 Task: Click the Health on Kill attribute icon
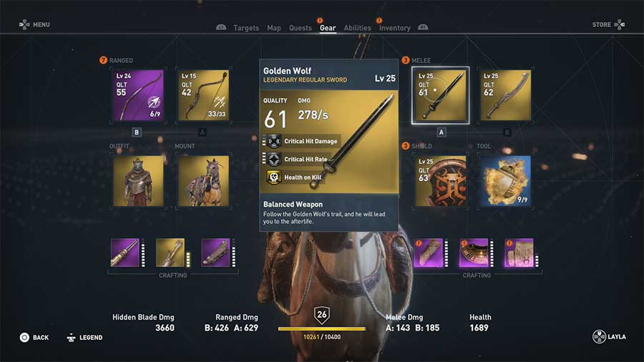(274, 177)
